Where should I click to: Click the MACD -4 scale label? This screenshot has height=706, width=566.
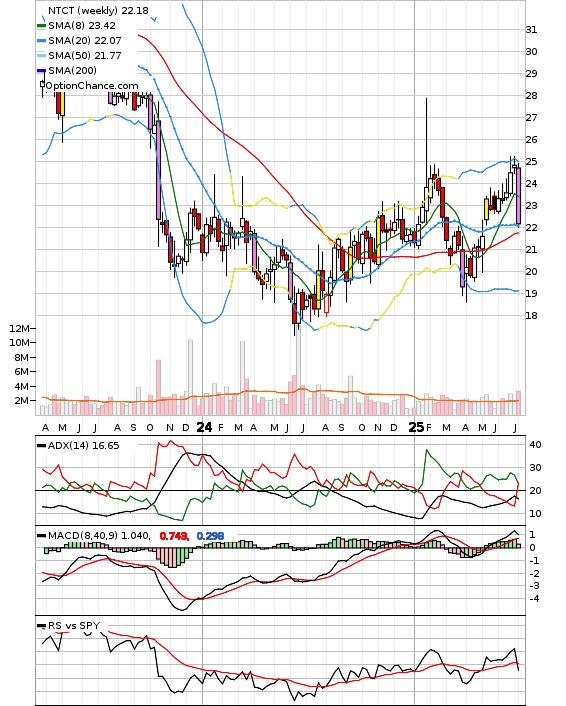(534, 598)
